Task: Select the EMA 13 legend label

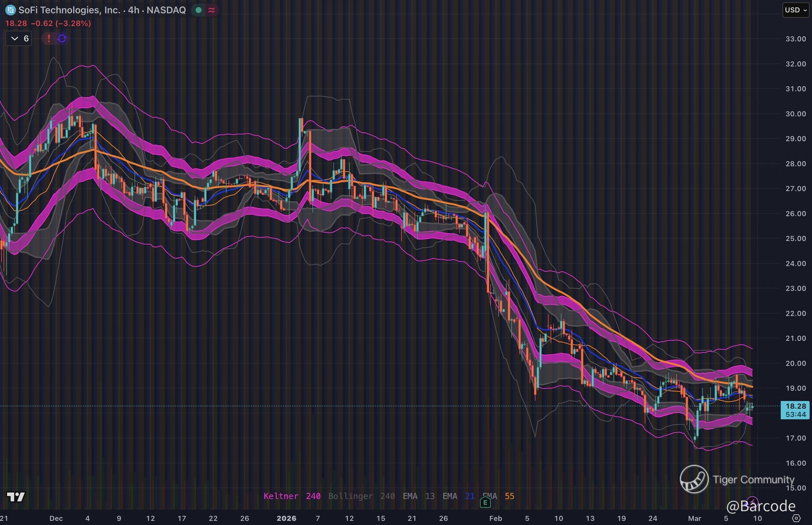Action: 419,496
